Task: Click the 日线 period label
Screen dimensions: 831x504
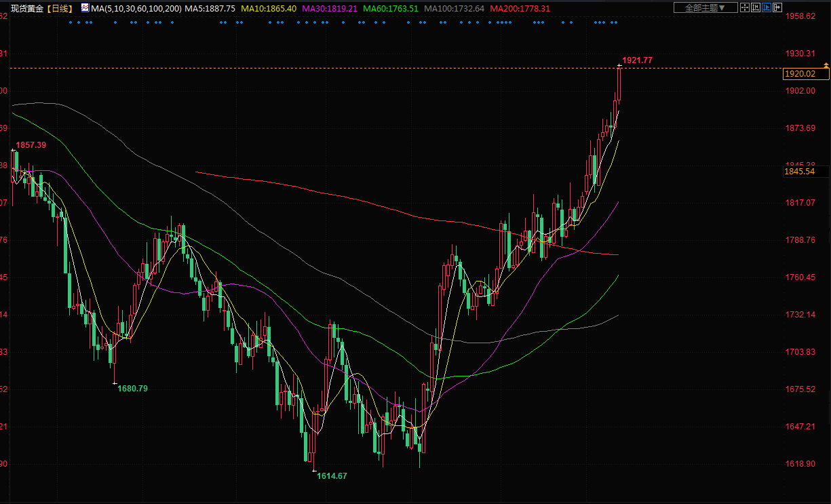Action: 61,8
